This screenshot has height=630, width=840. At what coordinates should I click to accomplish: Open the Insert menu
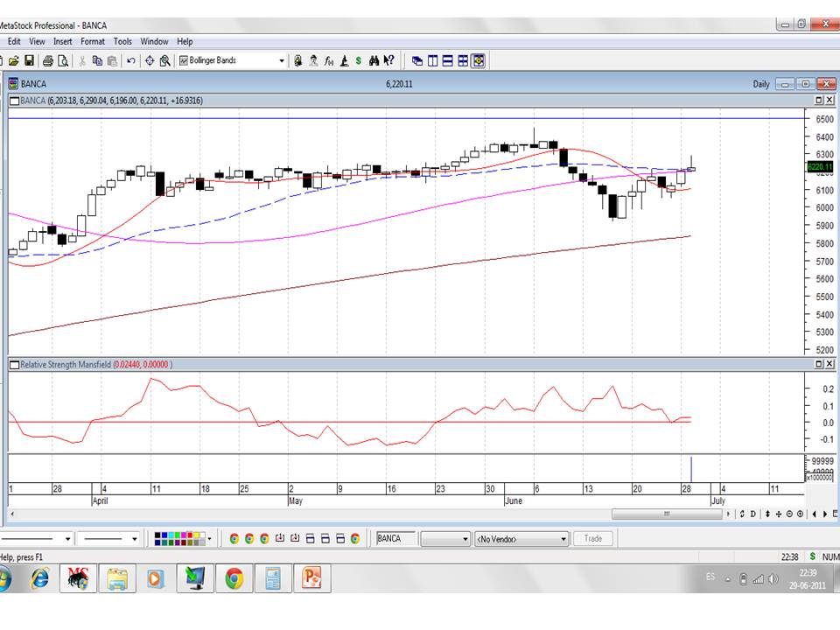[x=63, y=41]
